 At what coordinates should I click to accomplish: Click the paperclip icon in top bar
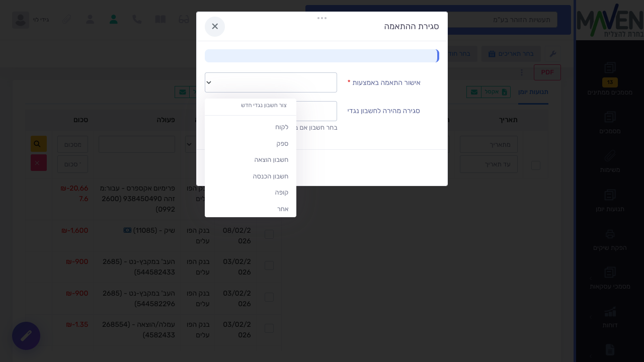point(66,19)
